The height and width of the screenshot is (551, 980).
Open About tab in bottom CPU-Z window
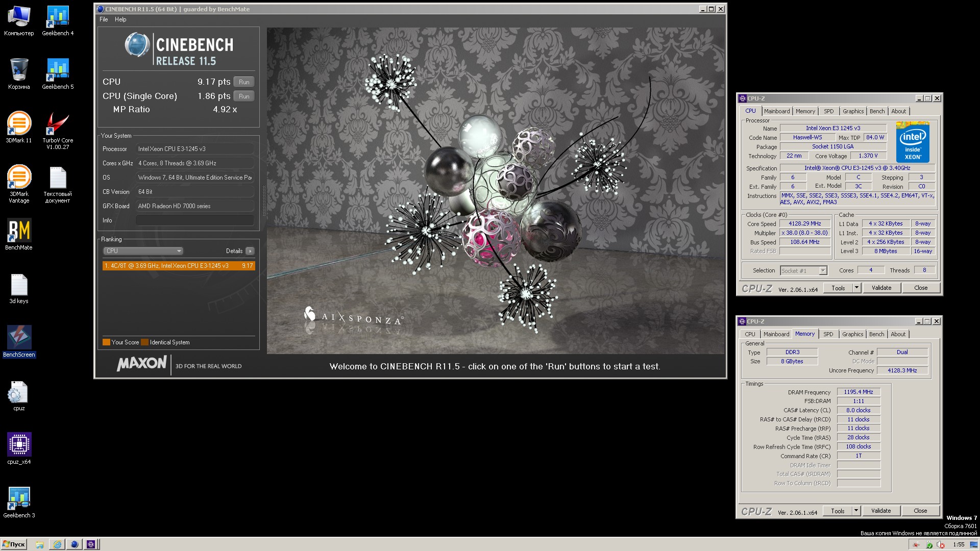coord(898,334)
